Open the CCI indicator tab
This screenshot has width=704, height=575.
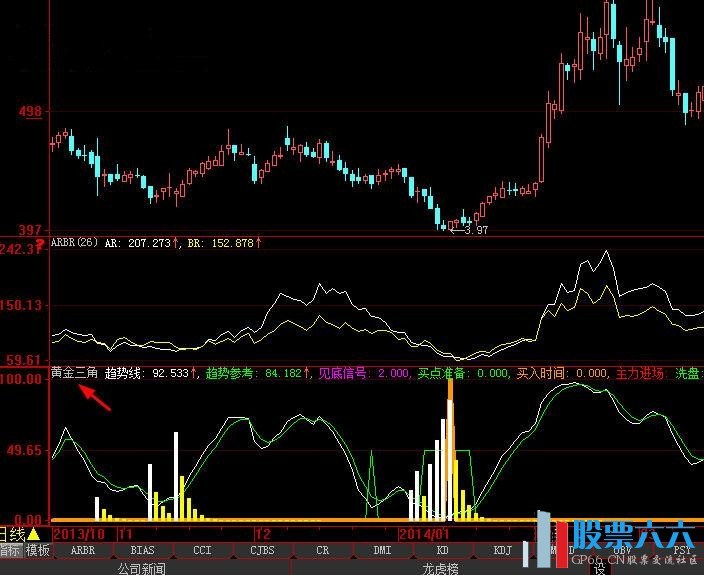coord(203,550)
